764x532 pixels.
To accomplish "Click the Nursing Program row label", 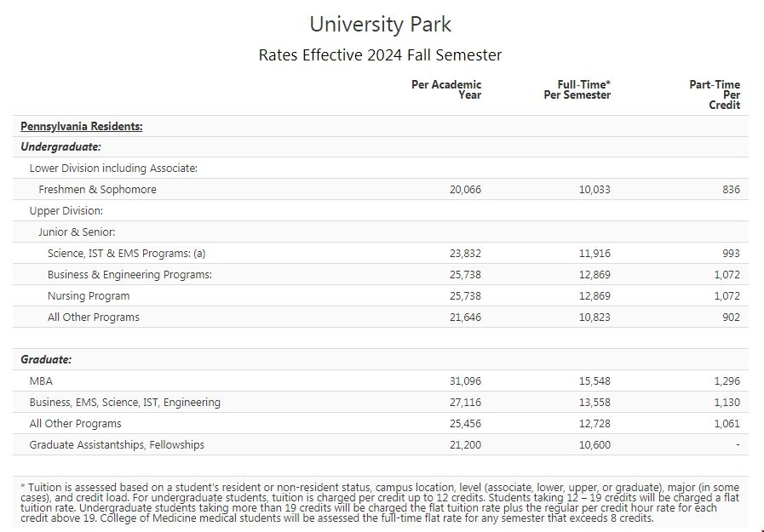I will (89, 296).
